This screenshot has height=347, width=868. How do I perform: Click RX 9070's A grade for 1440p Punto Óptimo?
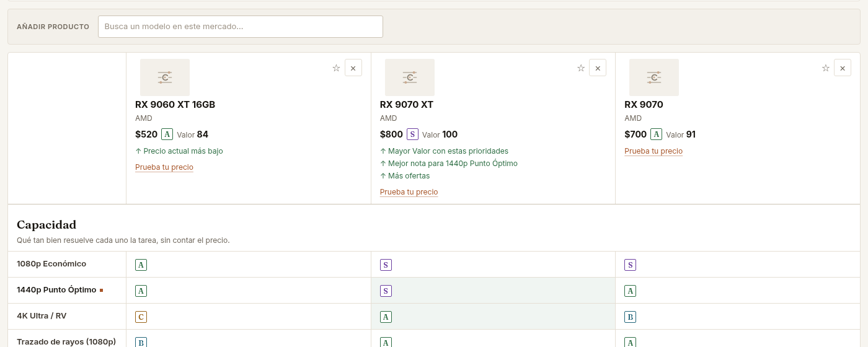(631, 291)
